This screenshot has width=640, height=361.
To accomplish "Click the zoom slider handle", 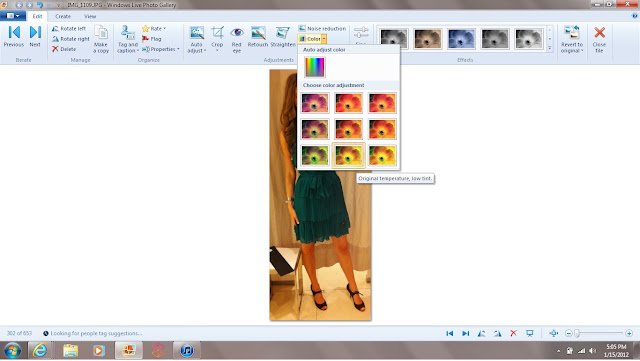I will [x=577, y=334].
